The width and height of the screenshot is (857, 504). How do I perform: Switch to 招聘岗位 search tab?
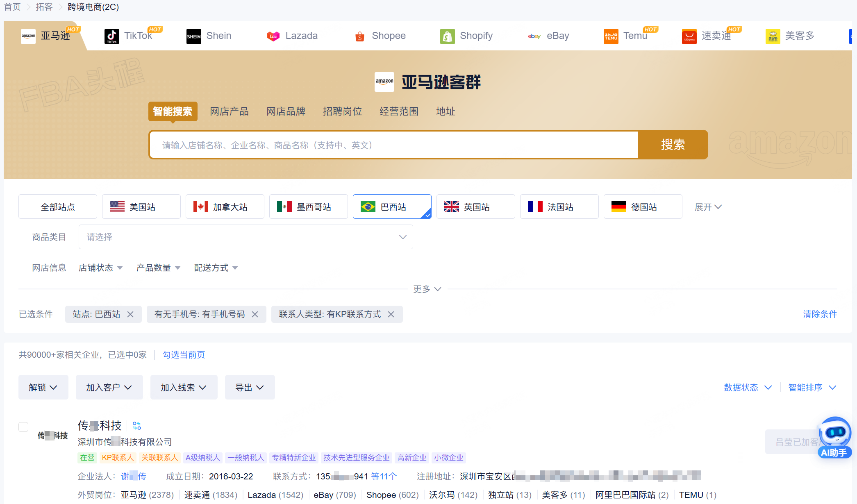(342, 111)
